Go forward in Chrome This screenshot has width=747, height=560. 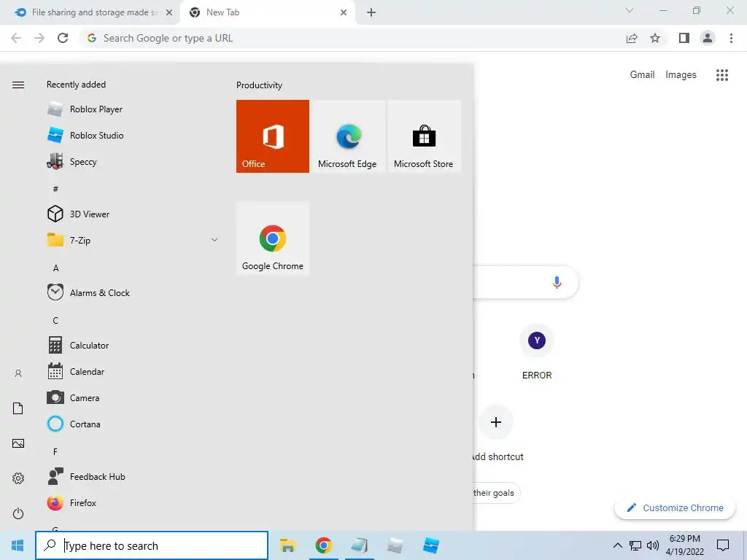(39, 38)
